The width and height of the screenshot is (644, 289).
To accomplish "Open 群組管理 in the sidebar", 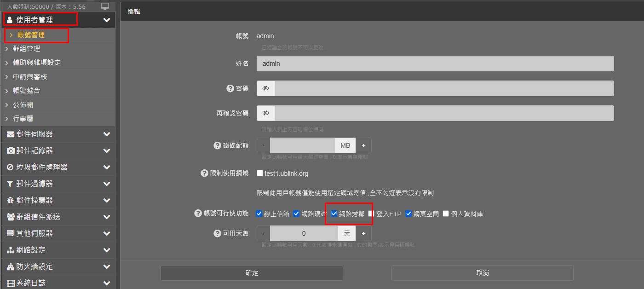I will (26, 48).
